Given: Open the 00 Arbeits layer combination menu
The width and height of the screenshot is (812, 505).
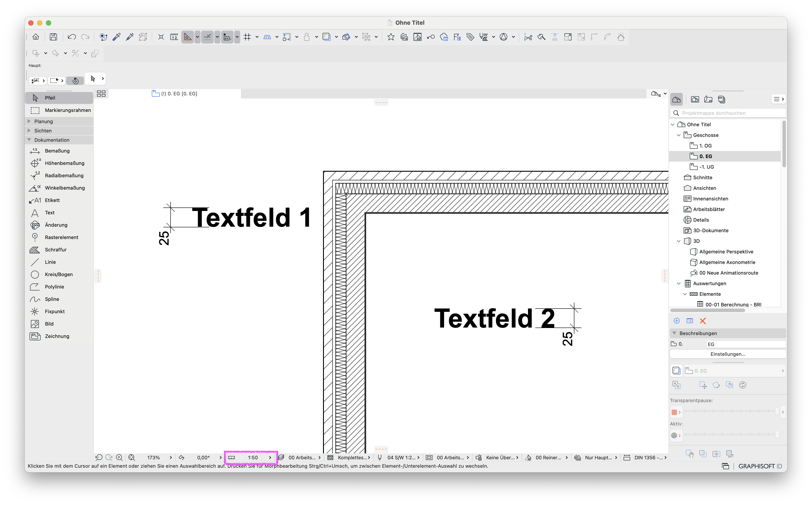Looking at the screenshot, I should 299,458.
